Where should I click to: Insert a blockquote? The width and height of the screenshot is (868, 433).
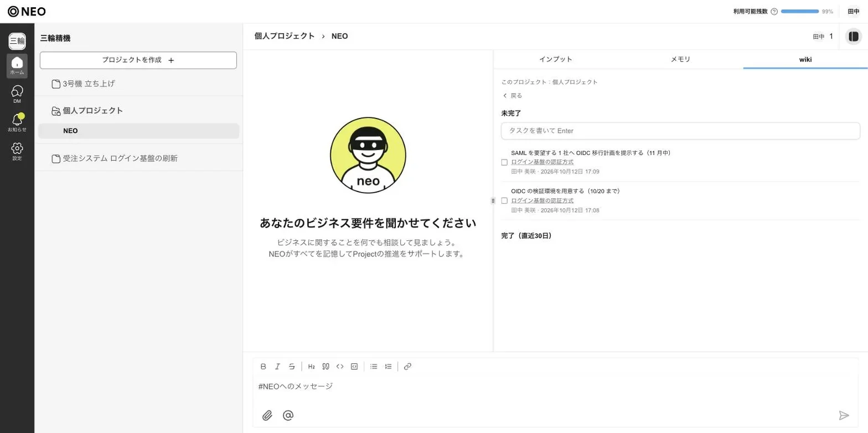326,367
